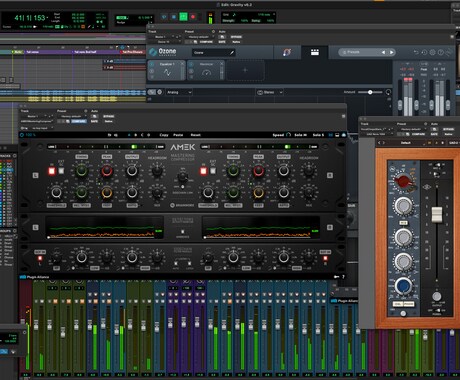Select the Maximizer module in Ozone

(206, 70)
